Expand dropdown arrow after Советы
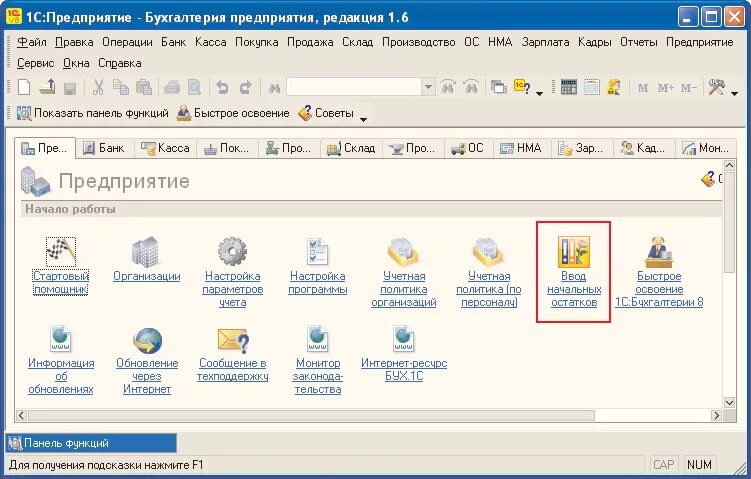This screenshot has height=479, width=751. 364,119
